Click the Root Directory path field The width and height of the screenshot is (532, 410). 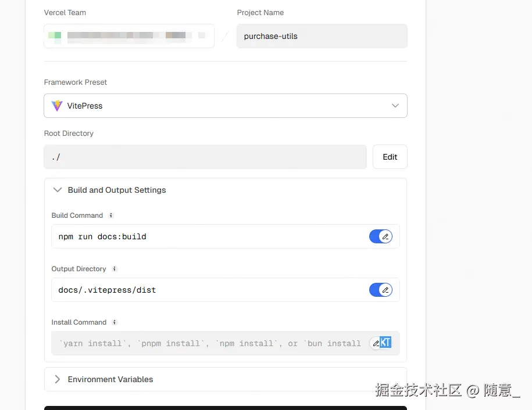205,157
